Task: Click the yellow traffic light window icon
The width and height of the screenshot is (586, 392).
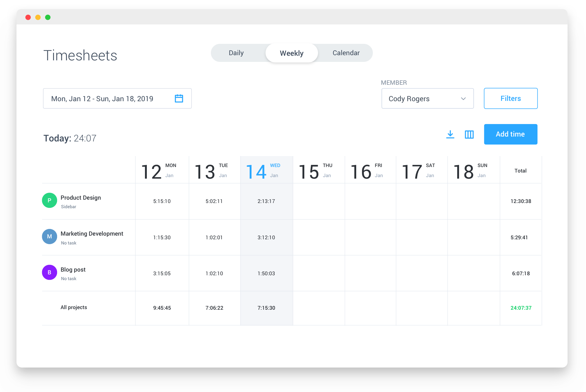Action: [x=38, y=17]
